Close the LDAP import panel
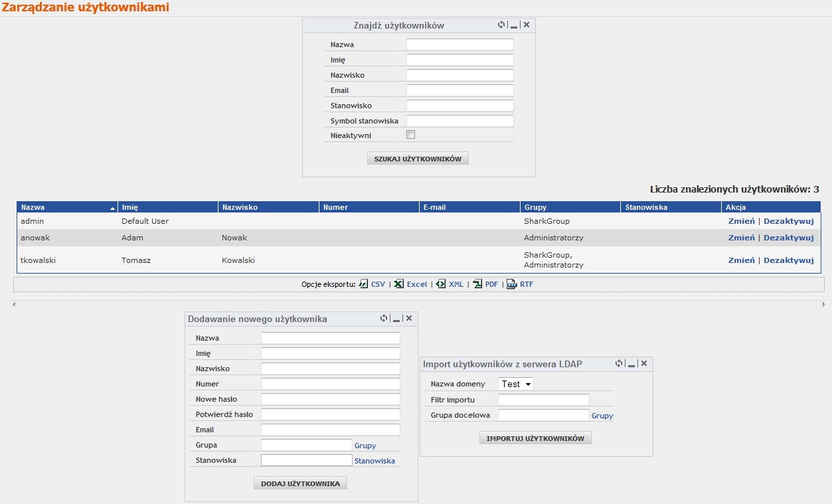Image resolution: width=832 pixels, height=504 pixels. (644, 363)
